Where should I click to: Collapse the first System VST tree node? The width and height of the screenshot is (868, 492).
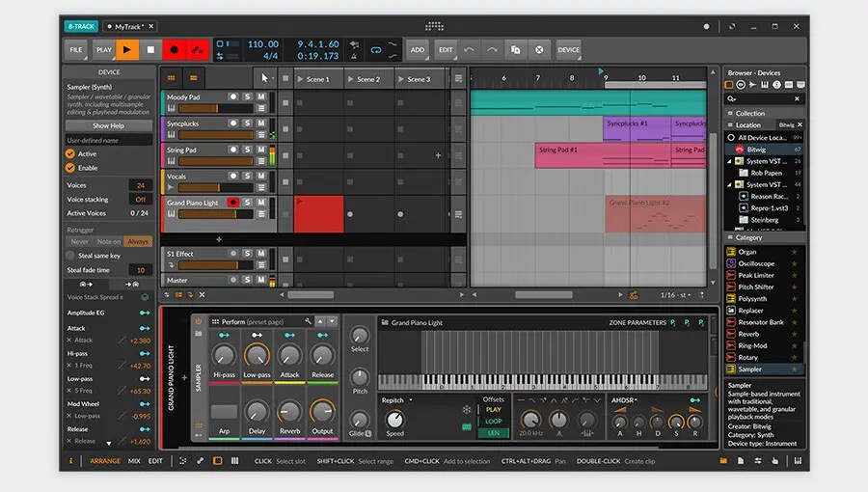point(729,162)
